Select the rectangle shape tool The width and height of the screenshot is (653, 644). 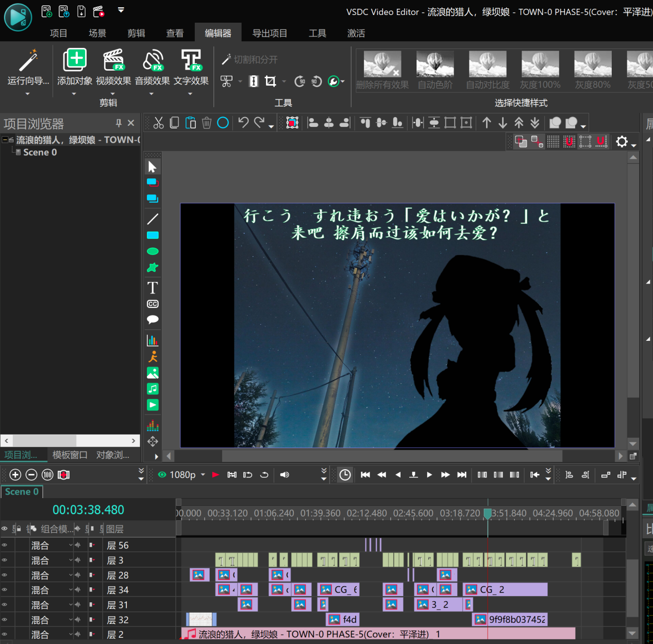[153, 235]
